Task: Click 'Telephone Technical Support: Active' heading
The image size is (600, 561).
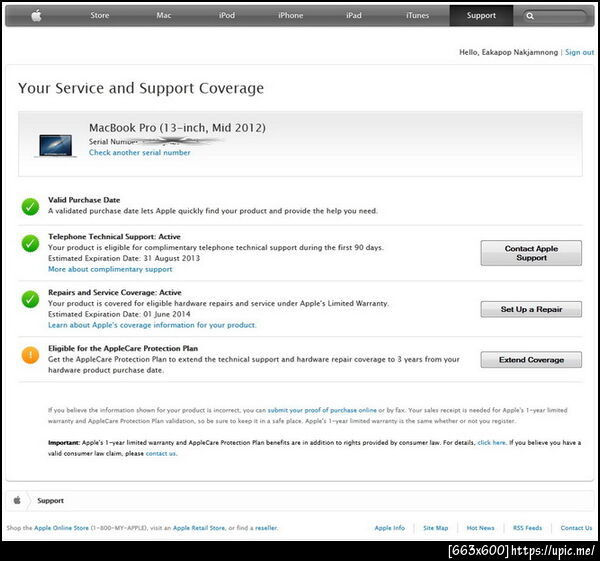Action: pos(114,236)
